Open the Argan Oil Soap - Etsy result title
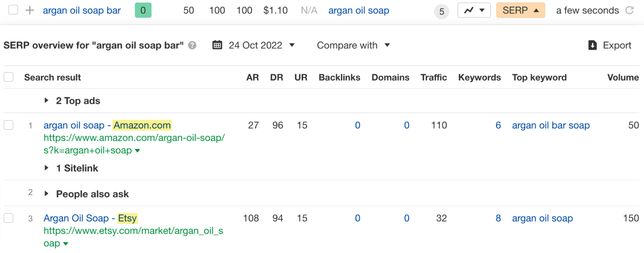Viewport: 644px width, 253px height. click(91, 218)
